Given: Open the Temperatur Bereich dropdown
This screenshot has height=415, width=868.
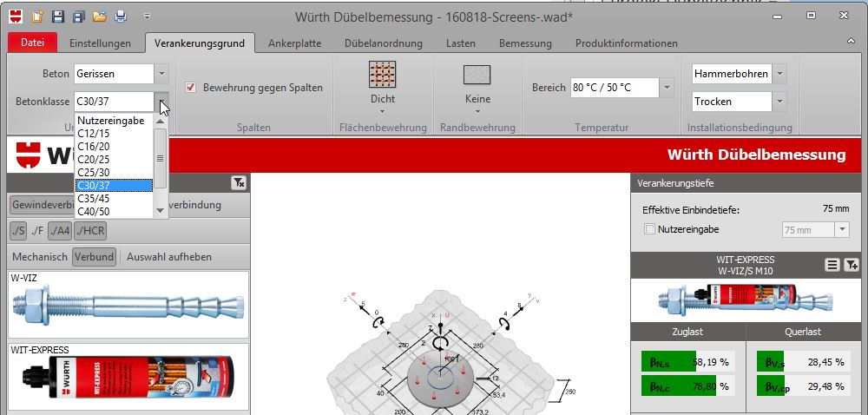Looking at the screenshot, I should pyautogui.click(x=667, y=88).
